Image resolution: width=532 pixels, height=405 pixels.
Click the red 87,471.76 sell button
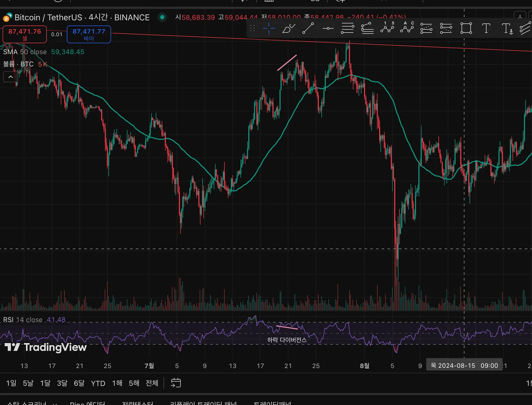point(25,34)
